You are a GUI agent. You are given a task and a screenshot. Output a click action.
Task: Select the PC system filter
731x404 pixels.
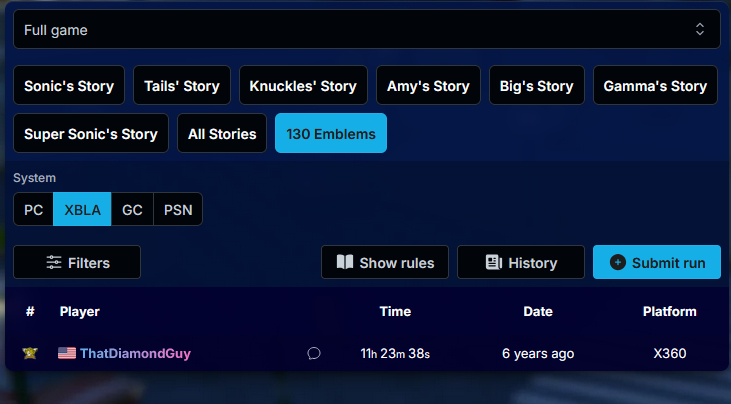[33, 210]
